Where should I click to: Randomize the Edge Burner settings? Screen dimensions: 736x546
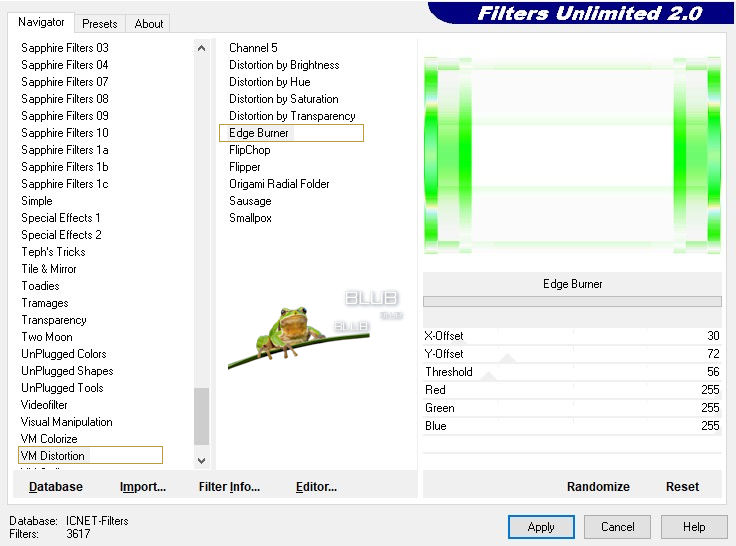pos(598,486)
